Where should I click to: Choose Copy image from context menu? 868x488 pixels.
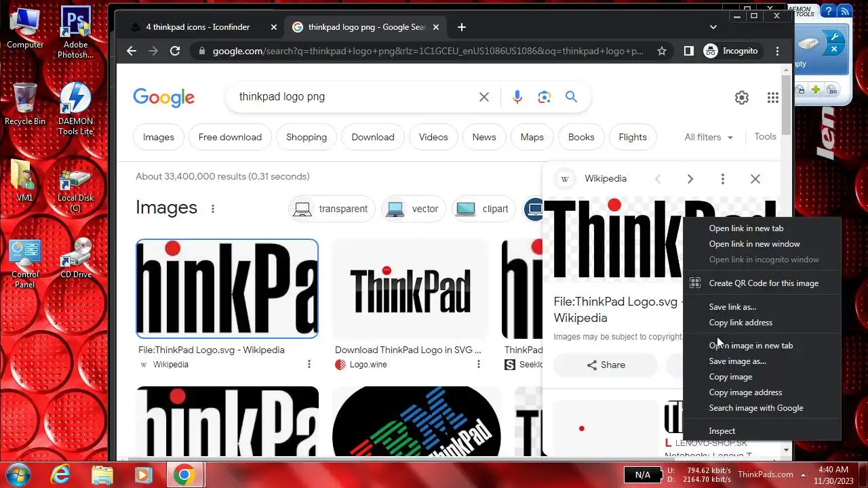tap(762, 377)
